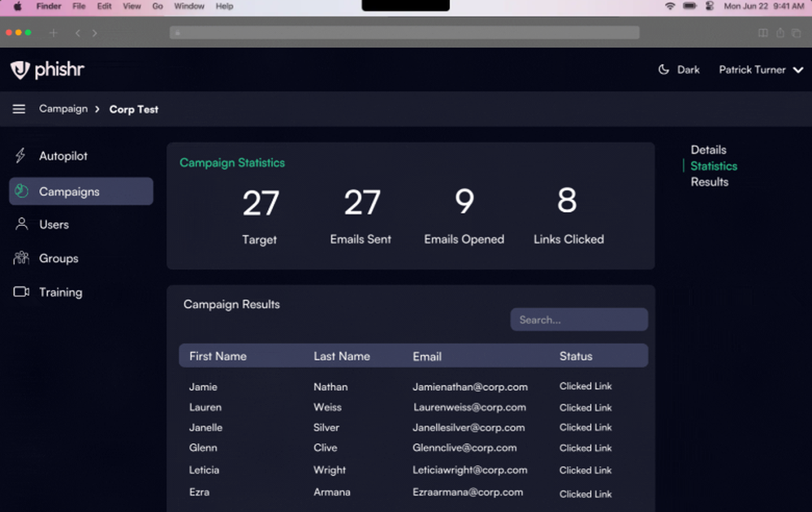Image resolution: width=812 pixels, height=512 pixels.
Task: Open the Edit menu
Action: pyautogui.click(x=104, y=7)
